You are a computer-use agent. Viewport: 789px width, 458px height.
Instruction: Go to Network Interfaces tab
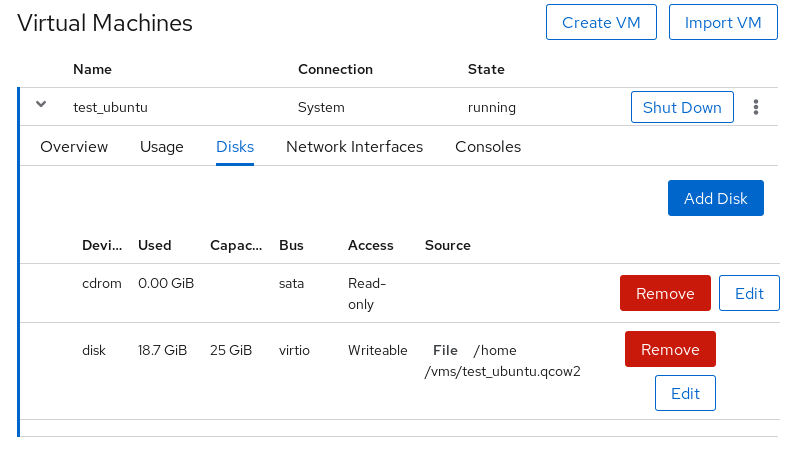[x=354, y=147]
